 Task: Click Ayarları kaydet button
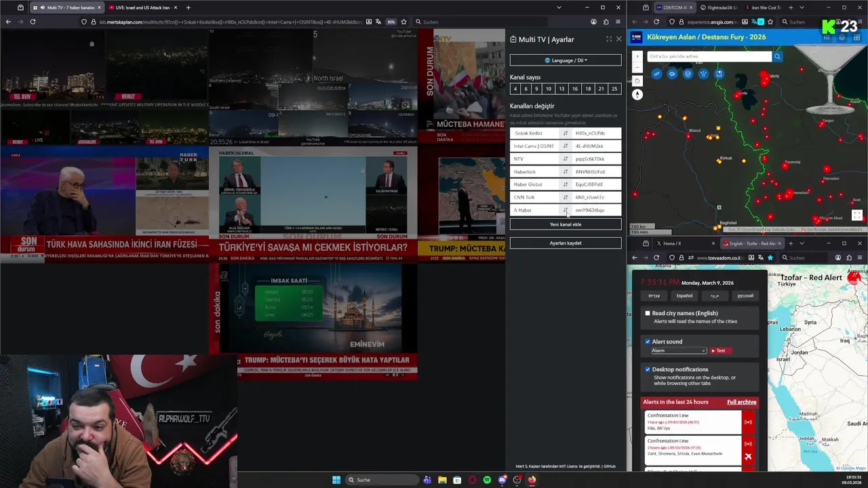point(566,243)
